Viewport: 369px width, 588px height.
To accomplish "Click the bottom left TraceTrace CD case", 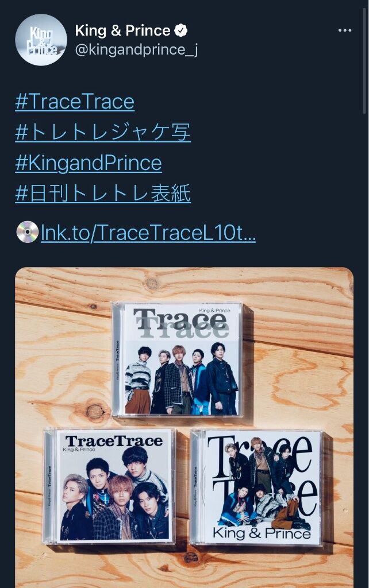I will point(109,486).
